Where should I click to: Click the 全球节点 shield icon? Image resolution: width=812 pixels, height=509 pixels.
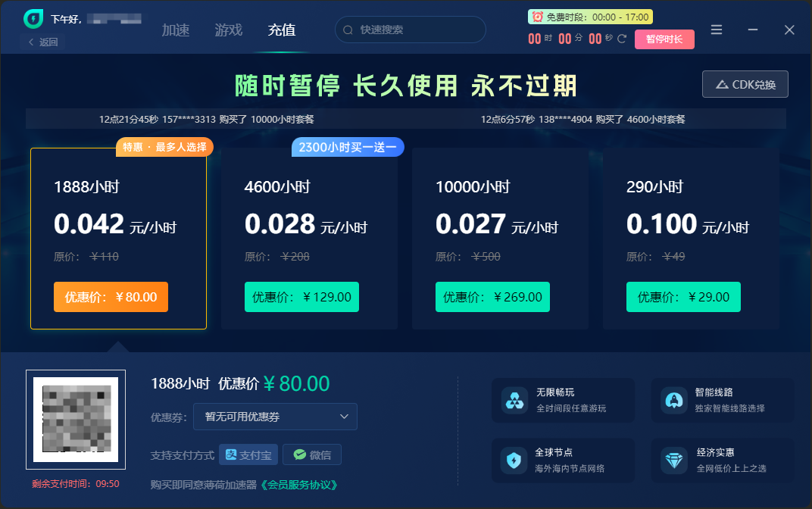click(514, 461)
